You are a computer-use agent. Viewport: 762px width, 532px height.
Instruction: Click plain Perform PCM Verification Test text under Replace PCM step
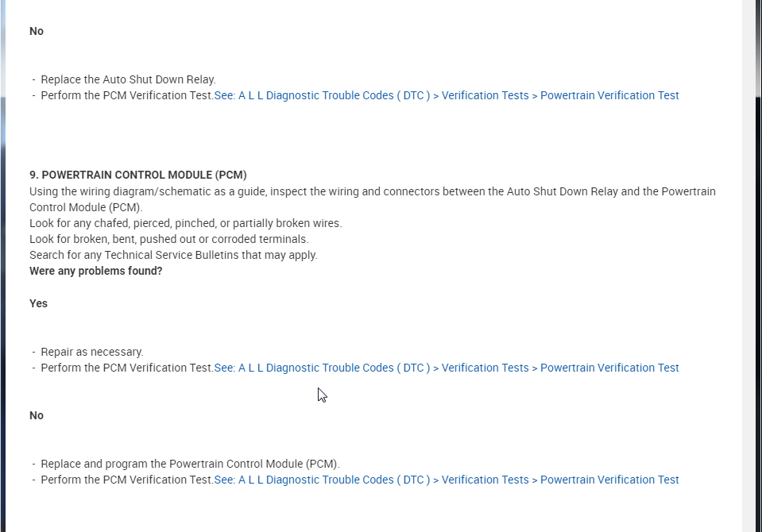[126, 480]
